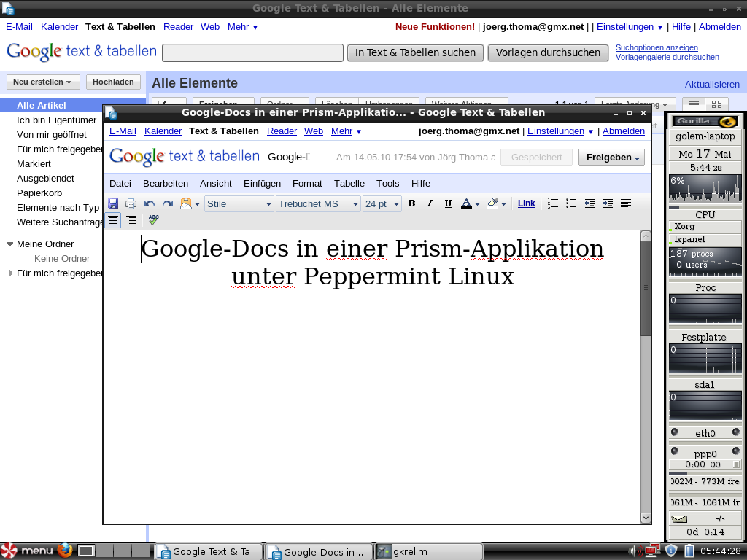This screenshot has width=747, height=560.
Task: Open the Insert image icon
Action: [x=185, y=203]
